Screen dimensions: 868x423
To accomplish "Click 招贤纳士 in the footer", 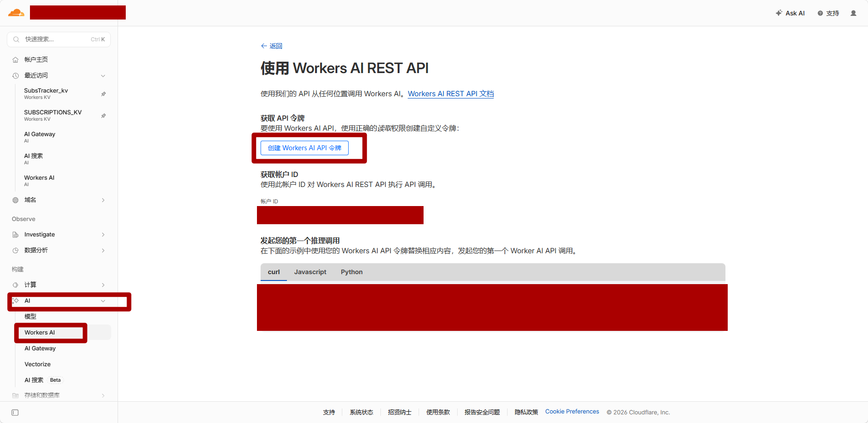I will coord(399,412).
